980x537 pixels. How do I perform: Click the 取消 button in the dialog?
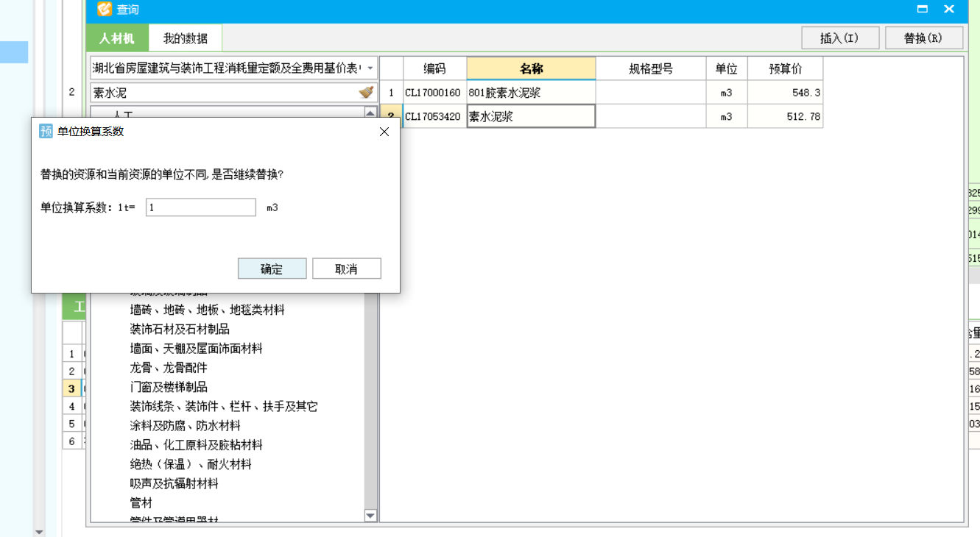(346, 268)
